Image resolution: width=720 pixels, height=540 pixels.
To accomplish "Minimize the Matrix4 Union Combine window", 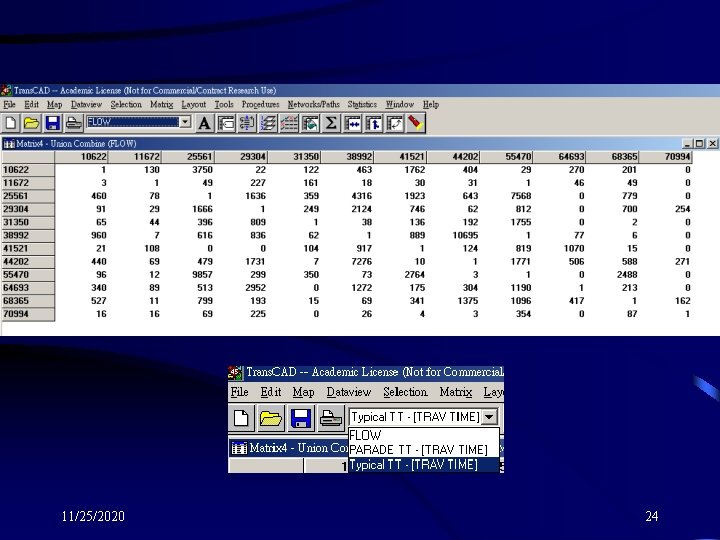I will pyautogui.click(x=687, y=144).
